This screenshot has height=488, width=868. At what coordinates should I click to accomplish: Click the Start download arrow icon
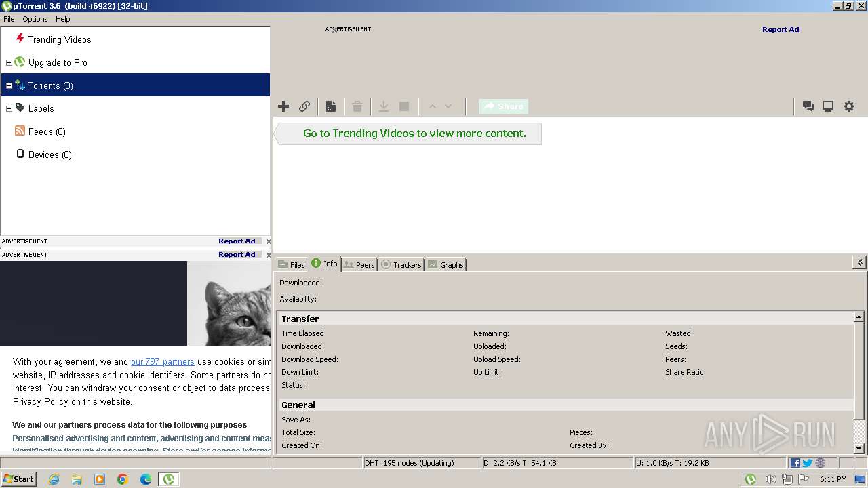pyautogui.click(x=383, y=106)
